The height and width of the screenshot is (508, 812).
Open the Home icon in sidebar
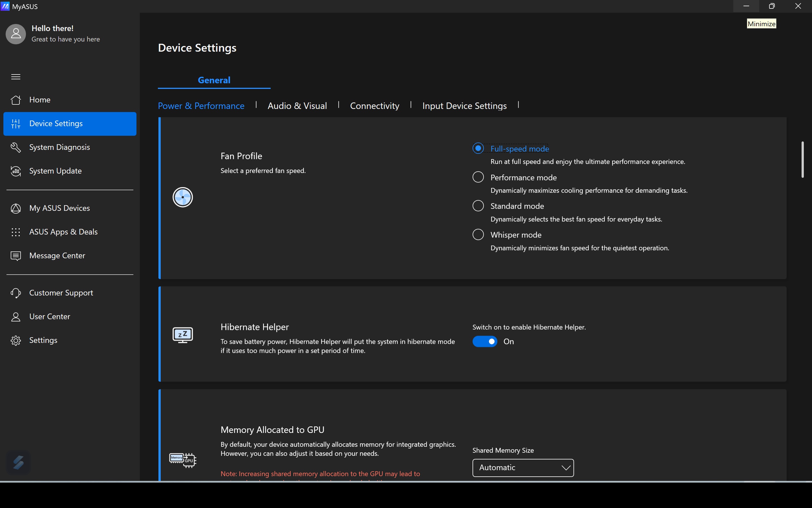coord(16,100)
